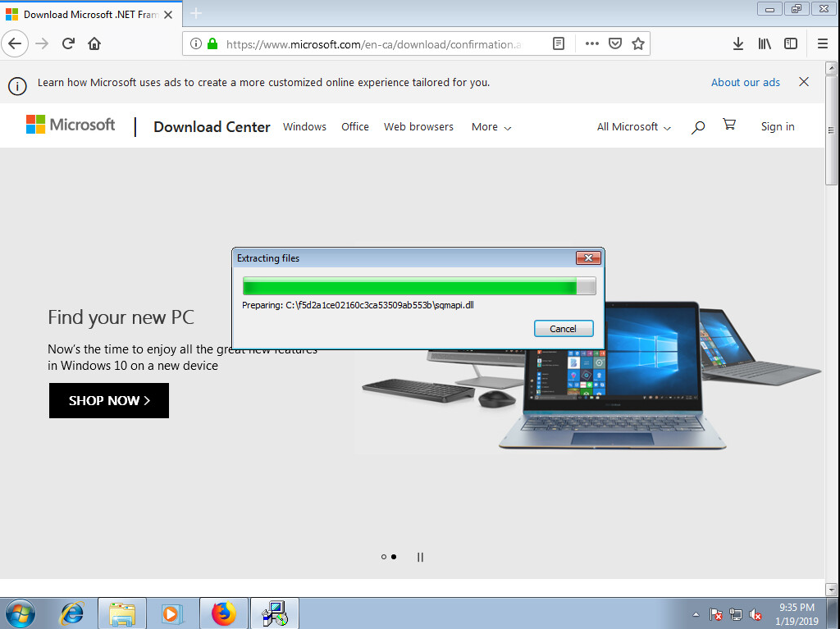840x629 pixels.
Task: Open the Web browsers navigation item
Action: tap(418, 127)
